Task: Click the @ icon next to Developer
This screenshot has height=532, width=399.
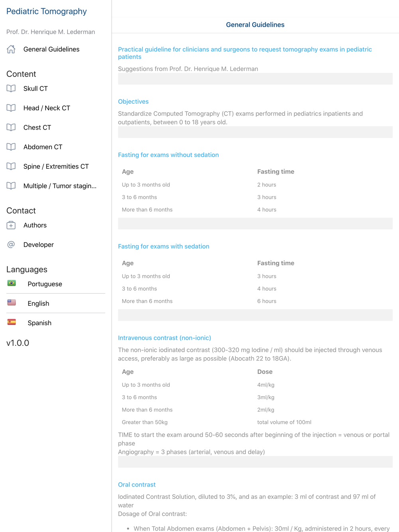Action: [x=11, y=245]
